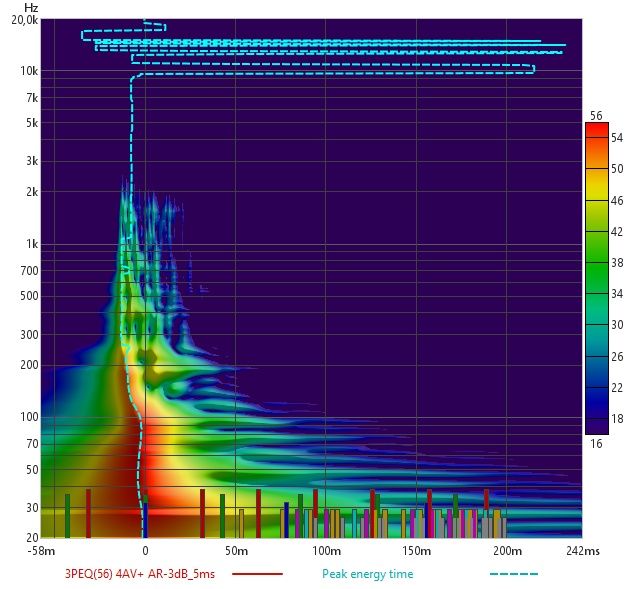640x589 pixels.
Task: Click the -58m time axis start label
Action: point(42,551)
